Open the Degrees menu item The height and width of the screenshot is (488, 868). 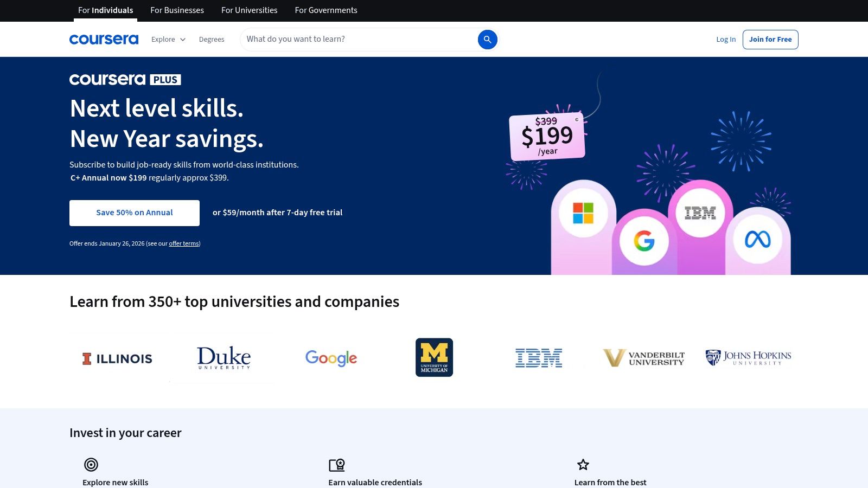point(212,39)
